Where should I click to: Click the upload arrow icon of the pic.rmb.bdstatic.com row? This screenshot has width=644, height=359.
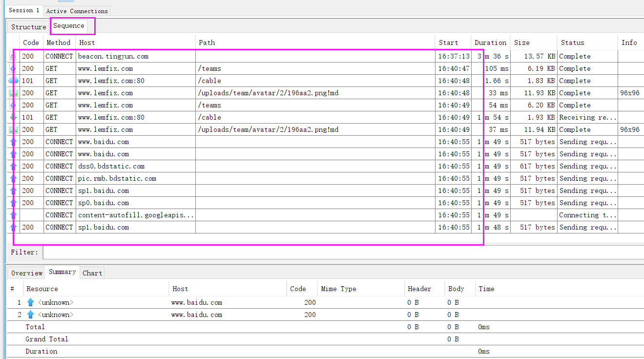[x=13, y=178]
